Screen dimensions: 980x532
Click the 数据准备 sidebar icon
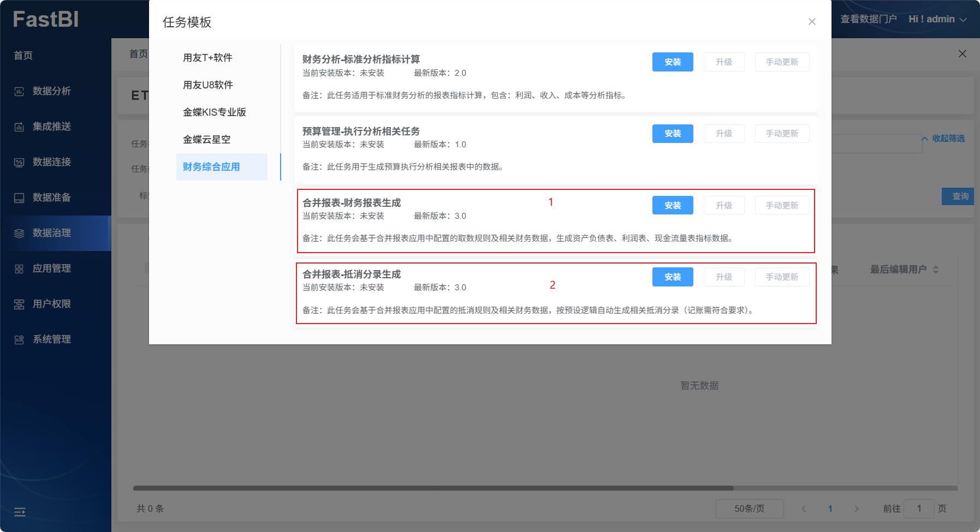click(x=19, y=198)
